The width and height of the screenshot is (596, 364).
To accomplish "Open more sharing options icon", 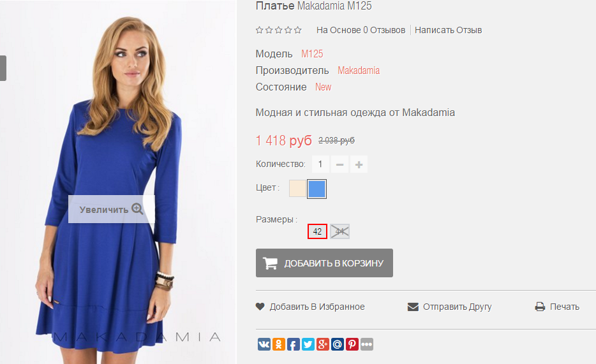I will click(367, 344).
